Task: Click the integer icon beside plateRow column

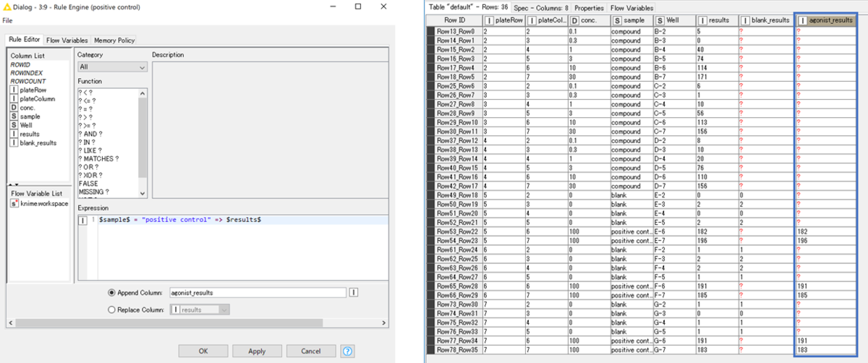Action: 14,90
